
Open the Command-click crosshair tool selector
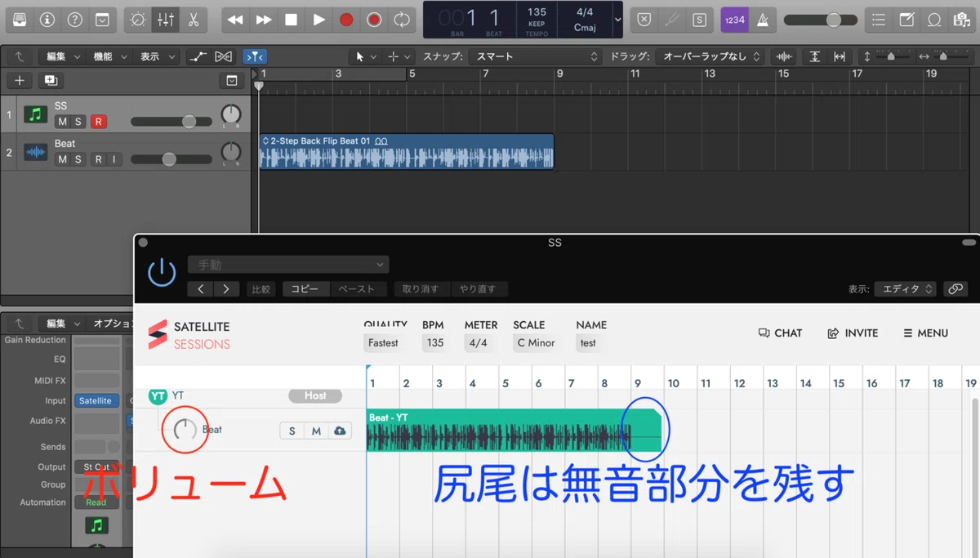pos(399,56)
